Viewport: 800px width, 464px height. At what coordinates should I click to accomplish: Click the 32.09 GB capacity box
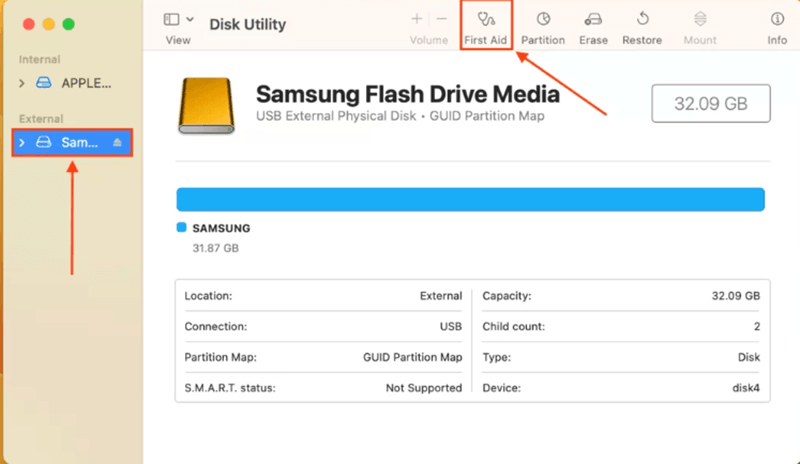(711, 104)
